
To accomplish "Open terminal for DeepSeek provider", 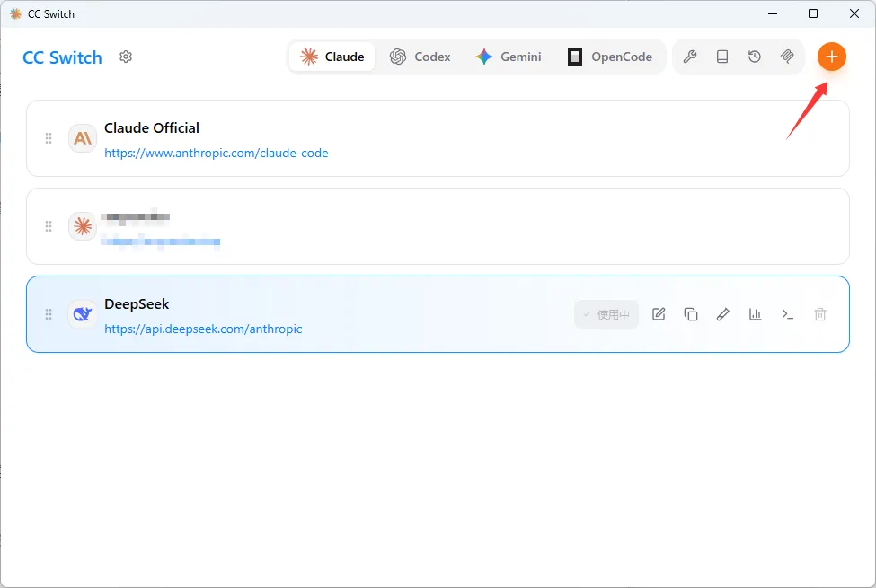I will click(x=788, y=314).
